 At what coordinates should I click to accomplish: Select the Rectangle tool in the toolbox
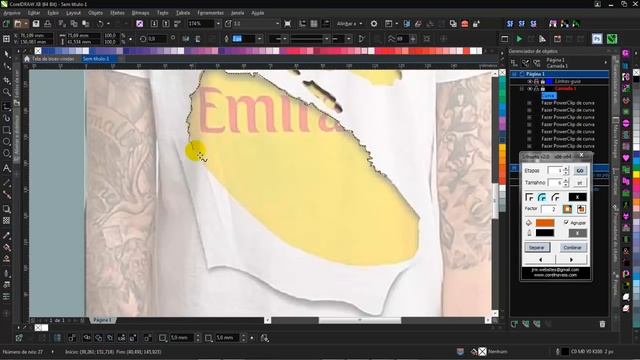click(7, 130)
